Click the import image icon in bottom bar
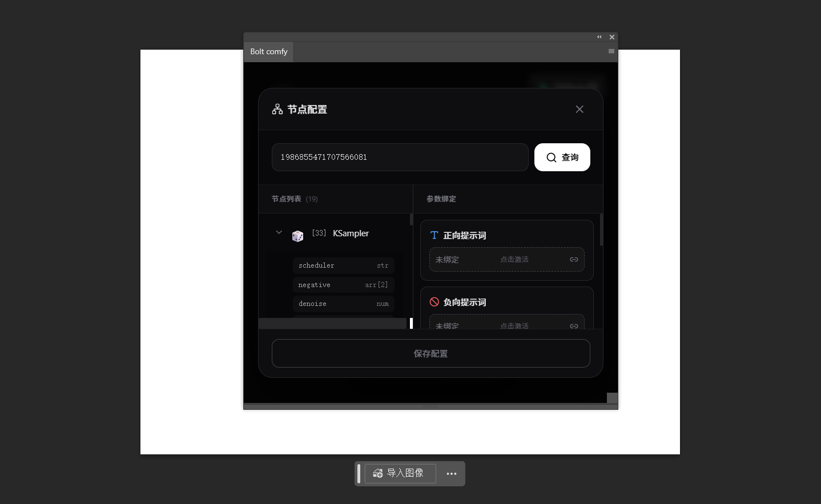The image size is (821, 504). point(378,473)
